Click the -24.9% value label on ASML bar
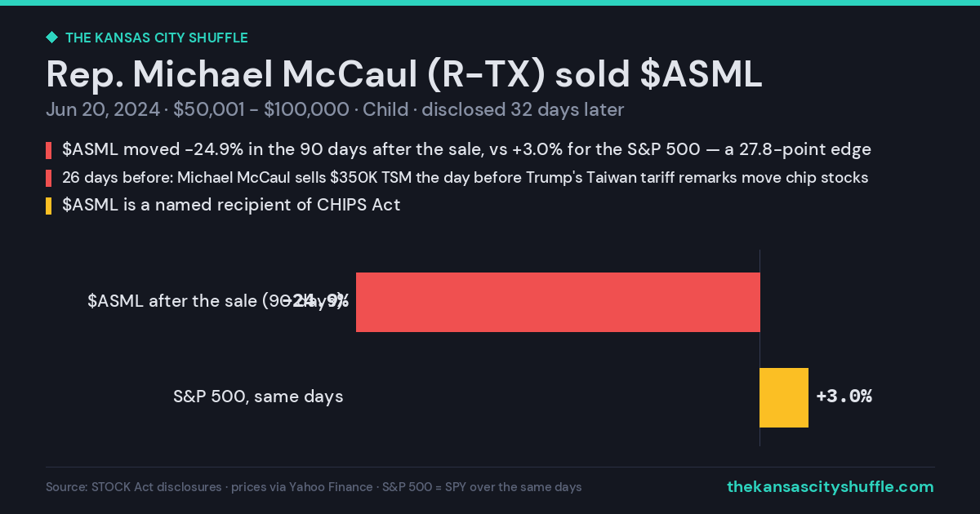980x514 pixels. [x=319, y=301]
